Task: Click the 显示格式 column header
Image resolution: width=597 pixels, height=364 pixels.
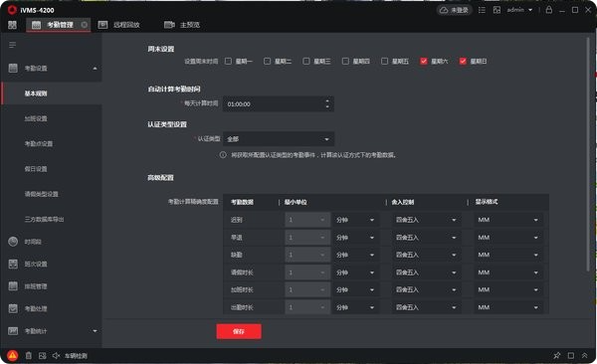Action: 487,202
